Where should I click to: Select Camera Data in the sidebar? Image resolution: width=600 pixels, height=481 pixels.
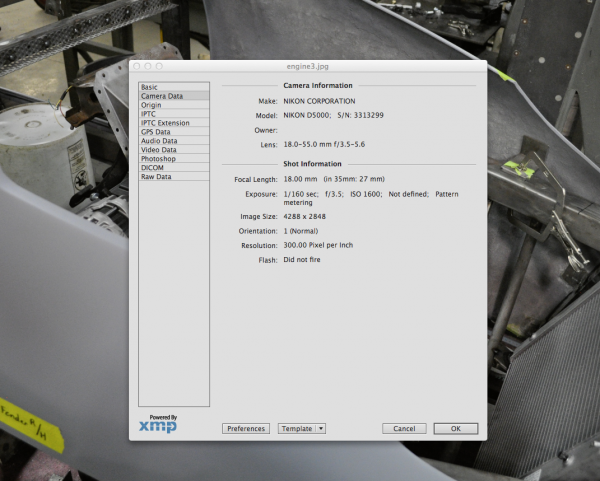(161, 96)
